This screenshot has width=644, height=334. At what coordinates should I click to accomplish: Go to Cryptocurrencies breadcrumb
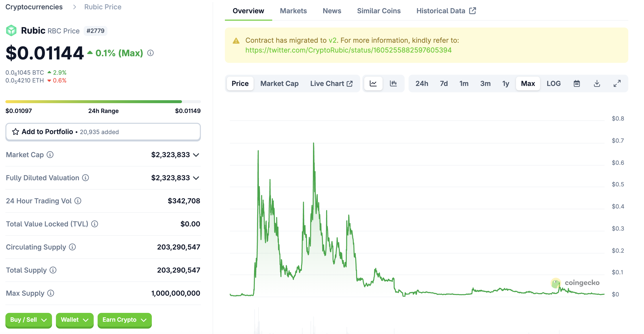(x=34, y=7)
